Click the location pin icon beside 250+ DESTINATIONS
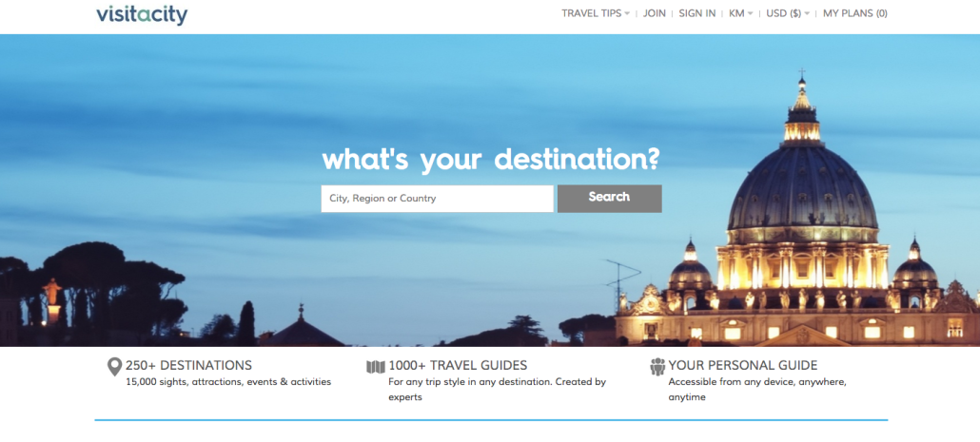The height and width of the screenshot is (442, 980). coord(114,367)
